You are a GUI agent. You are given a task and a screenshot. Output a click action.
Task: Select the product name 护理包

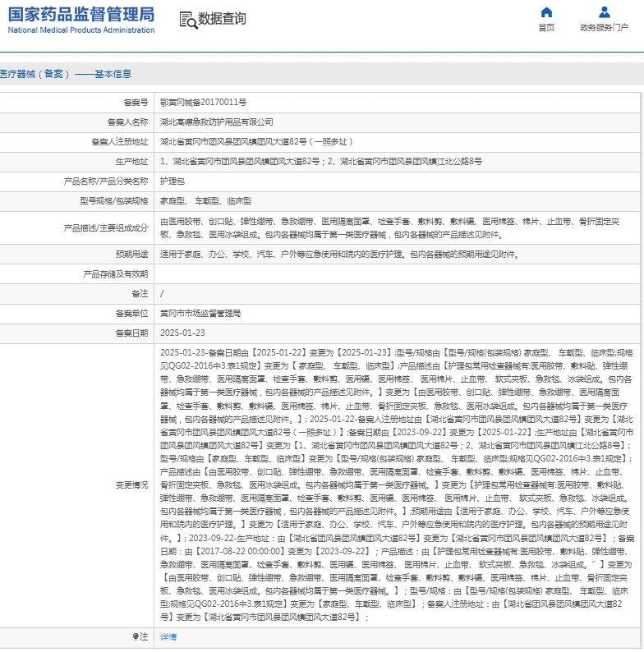tap(172, 181)
